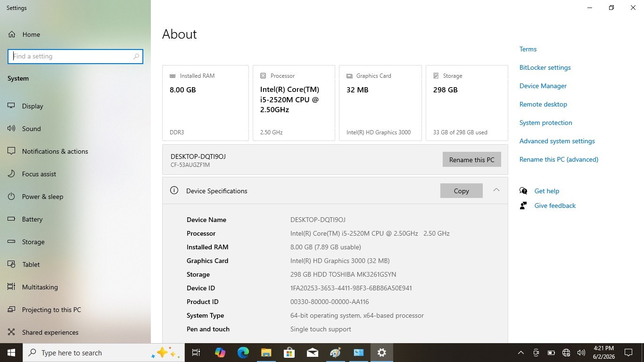Image resolution: width=644 pixels, height=362 pixels.
Task: Focus the Find a setting search box
Action: 75,57
